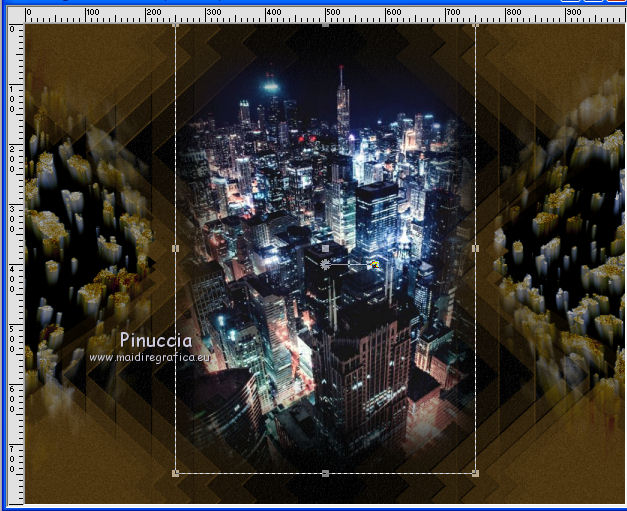Click the 100 label on the horizontal ruler

(93, 12)
